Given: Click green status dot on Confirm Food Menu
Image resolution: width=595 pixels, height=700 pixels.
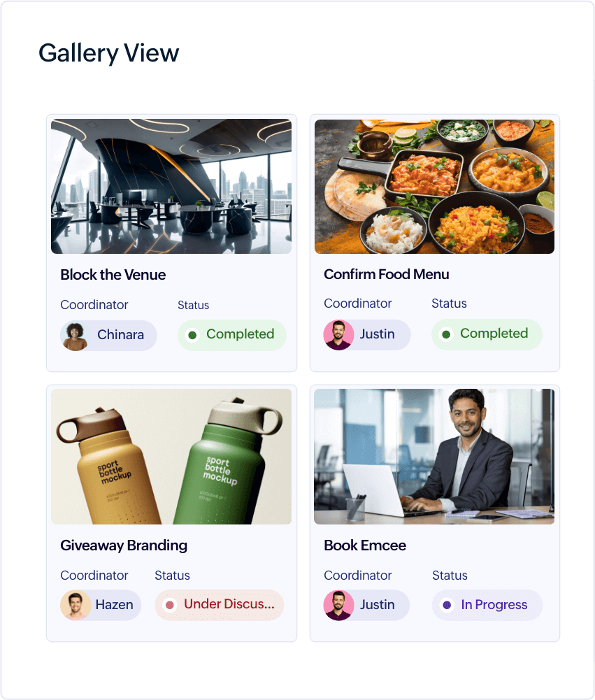Looking at the screenshot, I should (446, 334).
